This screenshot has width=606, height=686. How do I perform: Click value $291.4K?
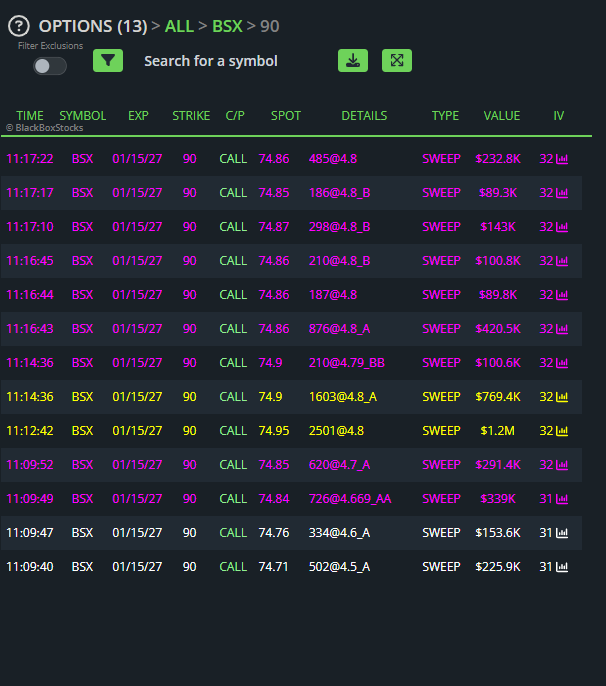(498, 465)
